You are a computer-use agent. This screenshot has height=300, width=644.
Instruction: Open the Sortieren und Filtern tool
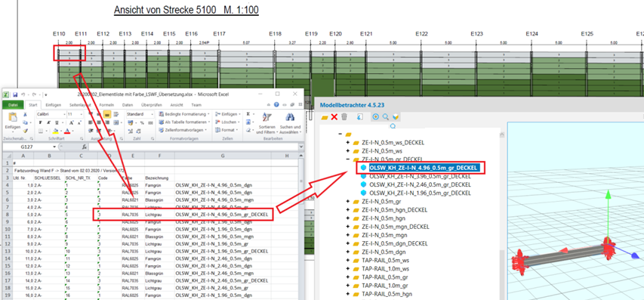[265, 123]
